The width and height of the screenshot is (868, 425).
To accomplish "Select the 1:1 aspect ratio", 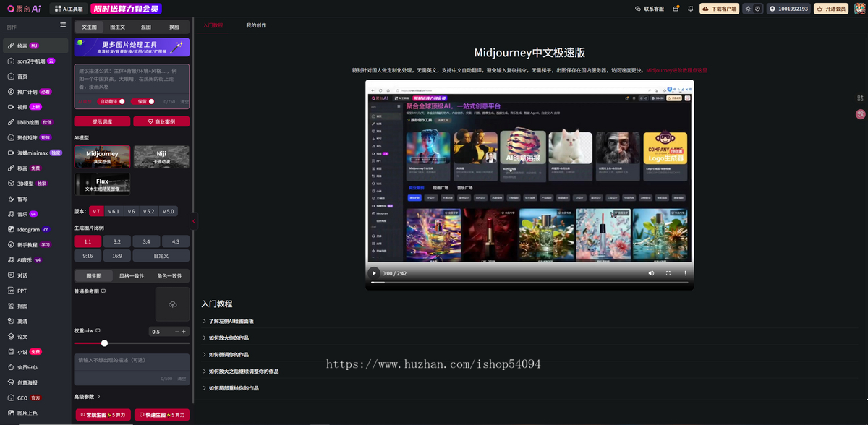I will (88, 241).
